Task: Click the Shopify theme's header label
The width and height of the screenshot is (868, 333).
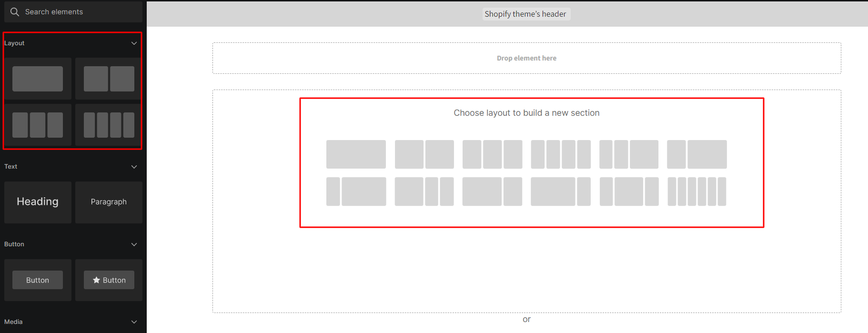Action: [x=525, y=14]
